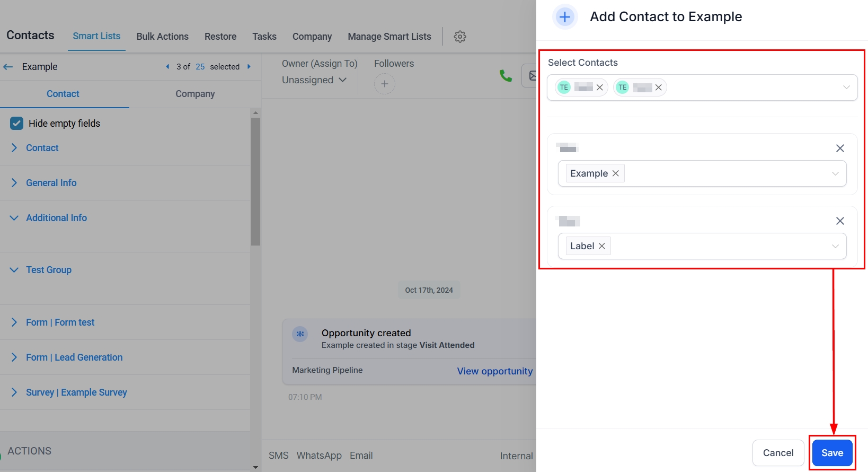
Task: Add a follower with plus icon
Action: pyautogui.click(x=385, y=84)
